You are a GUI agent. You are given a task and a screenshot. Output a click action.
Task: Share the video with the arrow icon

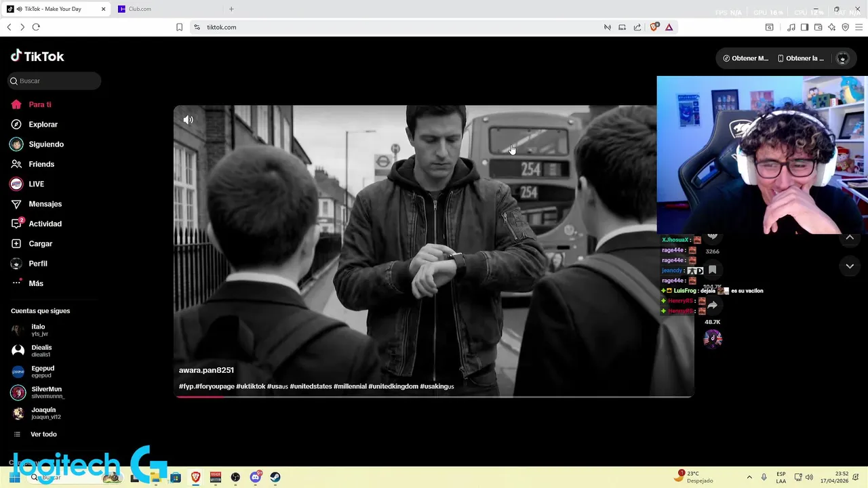coord(713,306)
